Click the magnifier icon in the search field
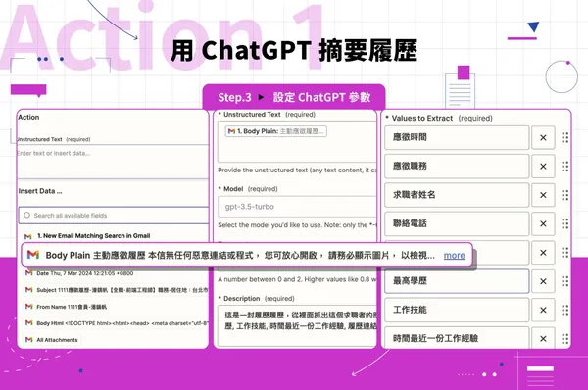This screenshot has height=390, width=588. 26,216
